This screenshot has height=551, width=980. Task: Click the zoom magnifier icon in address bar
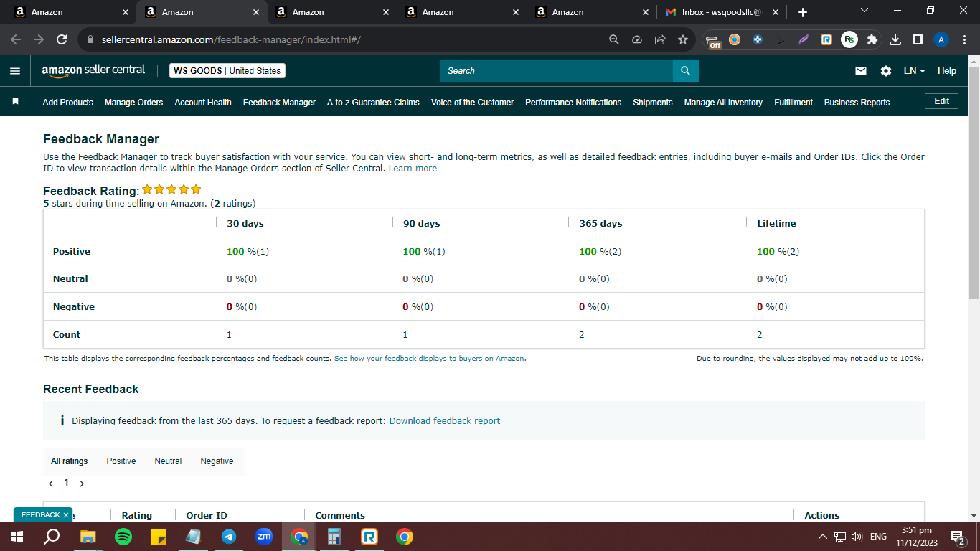(x=614, y=39)
